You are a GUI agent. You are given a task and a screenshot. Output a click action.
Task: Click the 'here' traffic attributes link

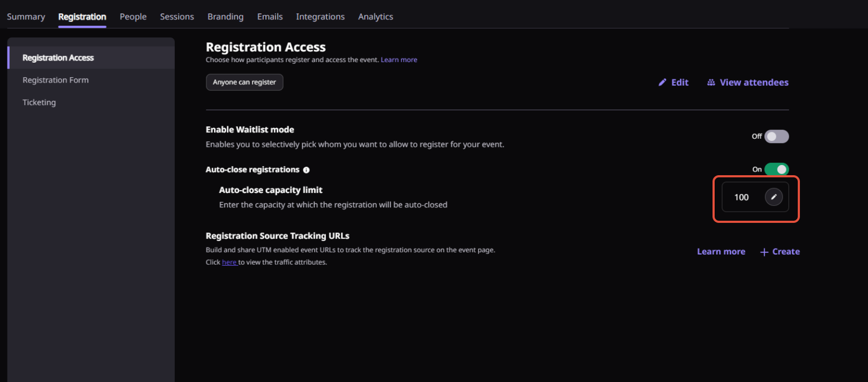coord(229,263)
